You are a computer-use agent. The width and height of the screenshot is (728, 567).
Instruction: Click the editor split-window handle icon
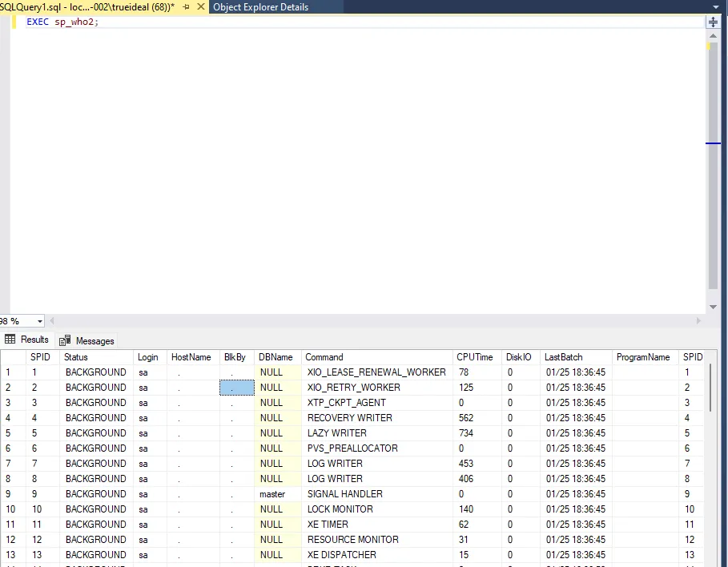pos(713,22)
